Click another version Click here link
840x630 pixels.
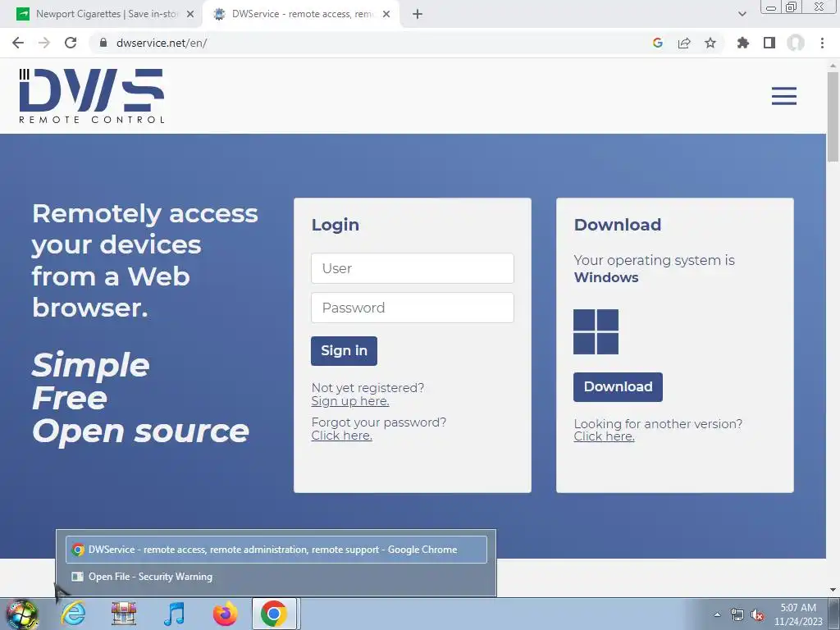[x=605, y=436]
